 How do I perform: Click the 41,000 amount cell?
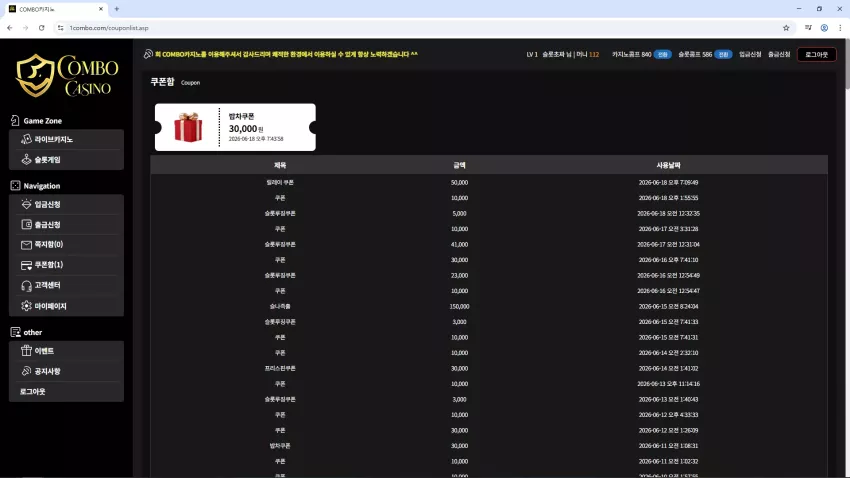pos(459,244)
